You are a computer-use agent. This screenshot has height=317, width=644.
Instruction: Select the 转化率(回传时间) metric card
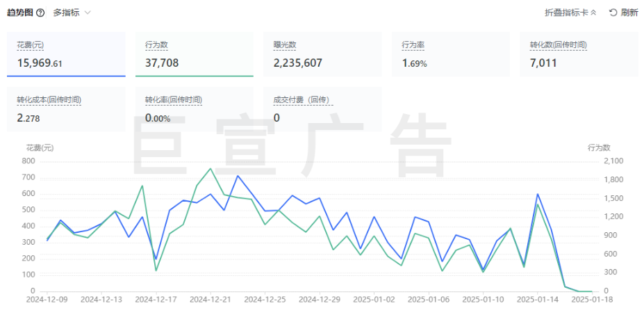tap(195, 109)
